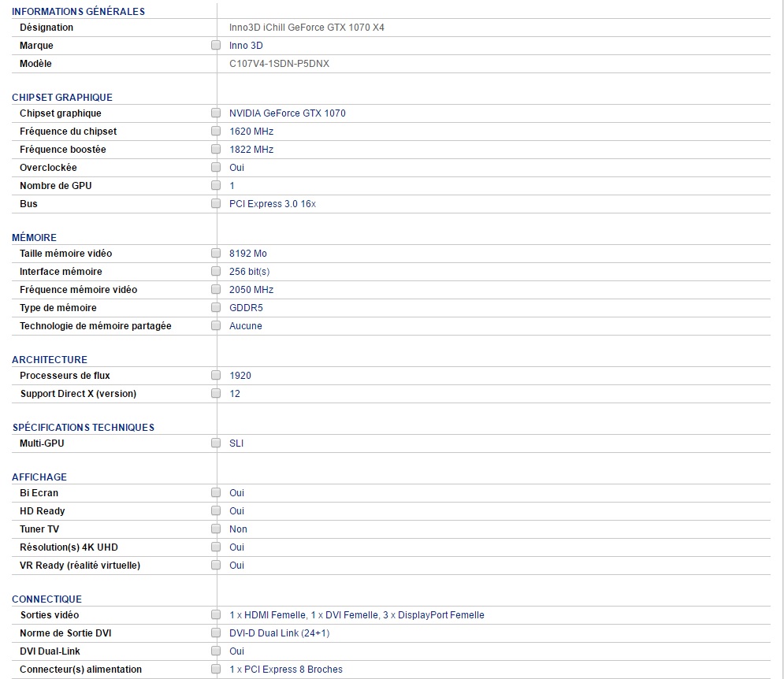The width and height of the screenshot is (784, 679).
Task: Follow the 8192 Mo memory size link
Action: coord(247,254)
